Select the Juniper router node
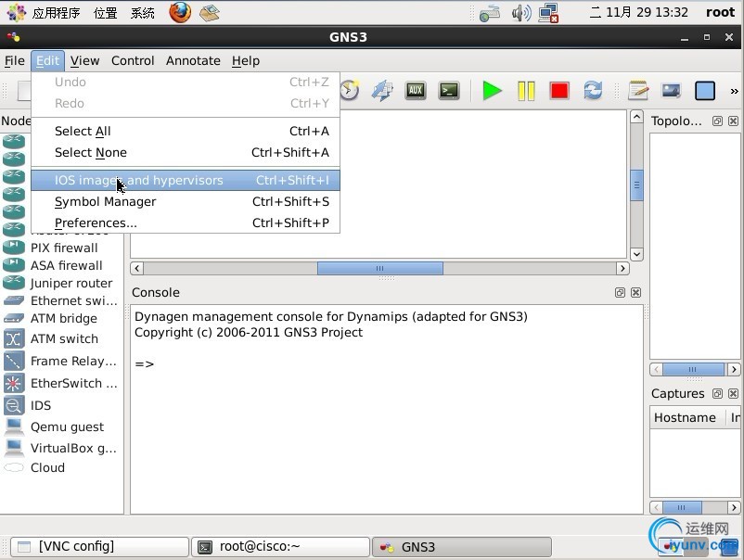The width and height of the screenshot is (744, 560). point(60,283)
